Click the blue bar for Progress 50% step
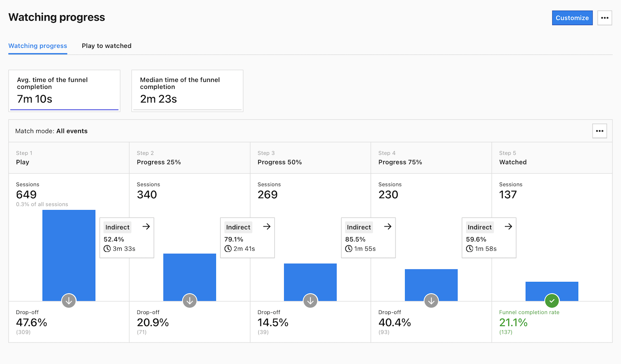This screenshot has width=621, height=364. coord(310,282)
